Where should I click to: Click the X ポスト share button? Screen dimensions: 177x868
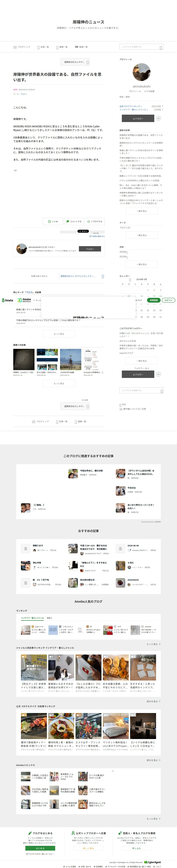coord(83,231)
